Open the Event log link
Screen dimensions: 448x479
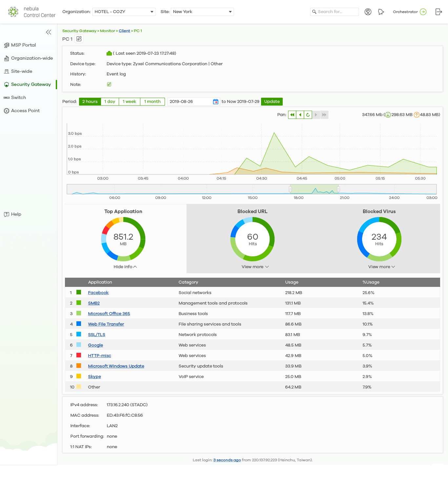pyautogui.click(x=116, y=74)
